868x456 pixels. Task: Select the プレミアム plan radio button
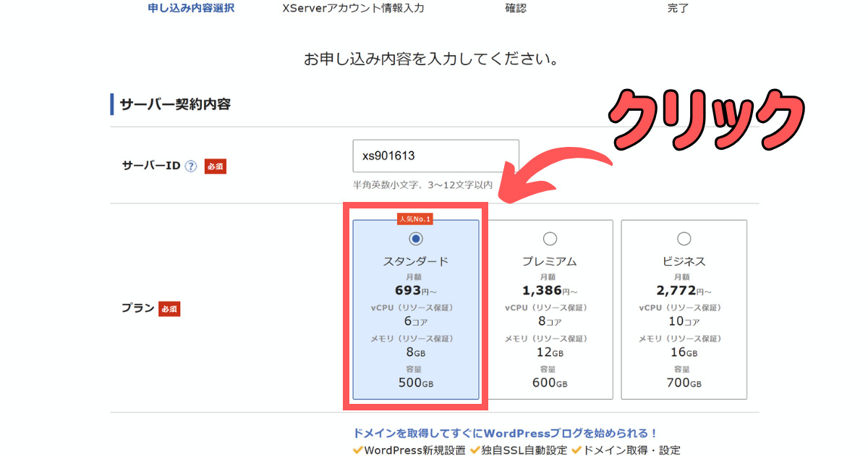click(x=550, y=239)
